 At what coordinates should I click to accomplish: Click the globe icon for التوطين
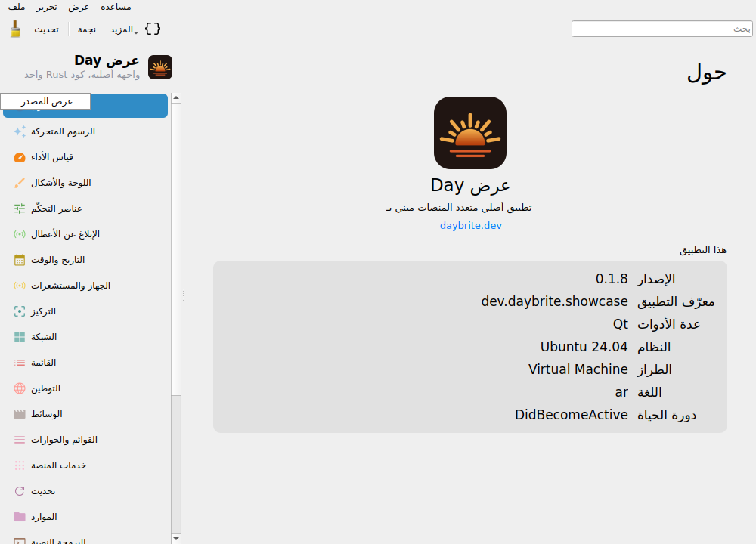click(20, 388)
